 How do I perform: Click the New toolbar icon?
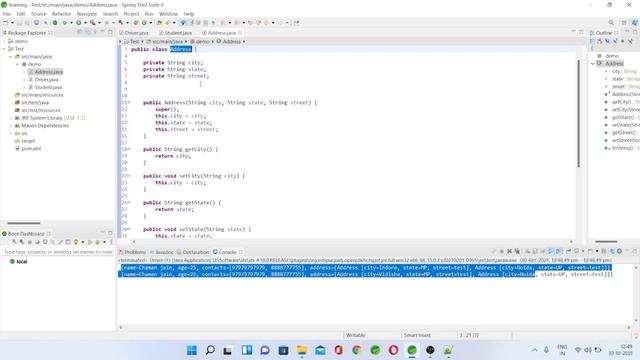click(6, 23)
